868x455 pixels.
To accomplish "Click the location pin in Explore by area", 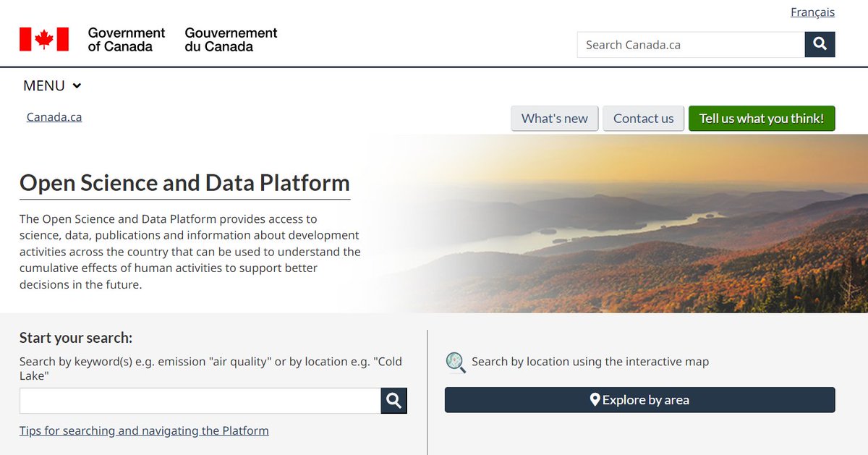I will pos(595,400).
